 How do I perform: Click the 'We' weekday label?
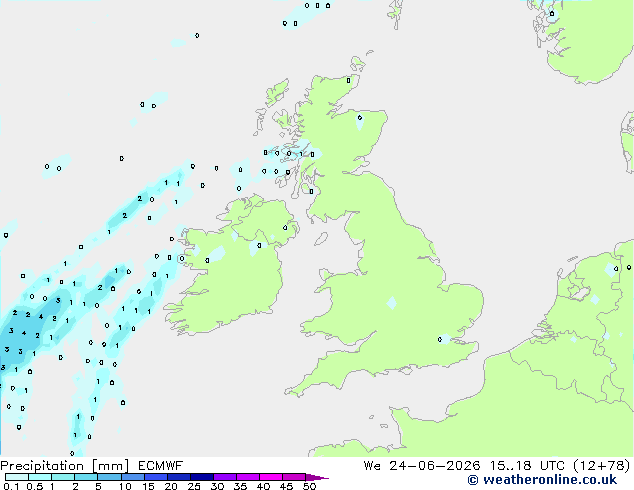372,466
